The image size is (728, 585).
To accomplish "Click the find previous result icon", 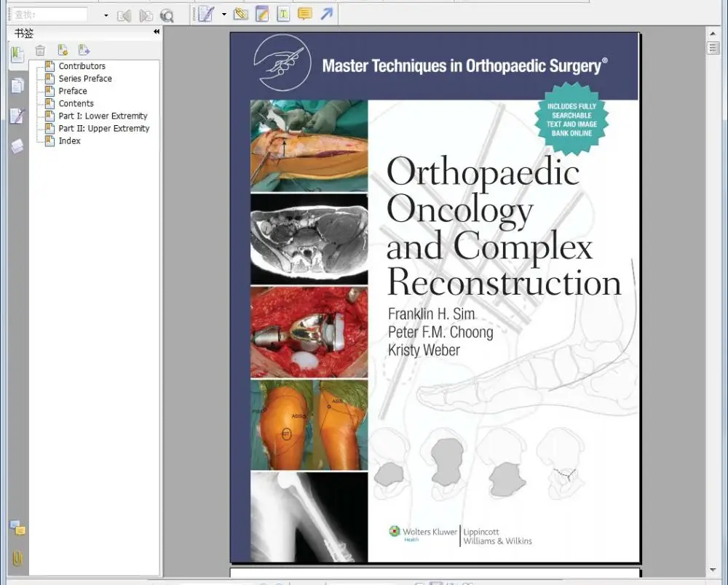I will (124, 16).
